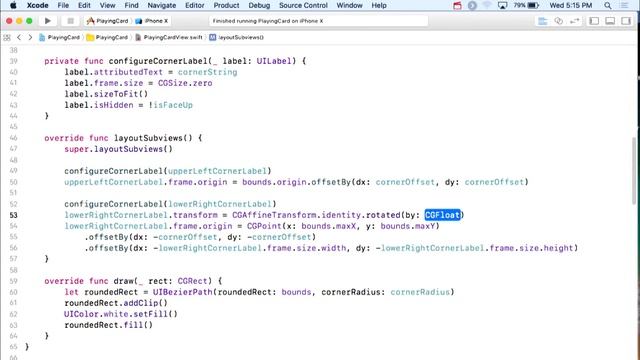Open the Window menu
Viewport: 640px width, 360px height.
[x=349, y=5]
